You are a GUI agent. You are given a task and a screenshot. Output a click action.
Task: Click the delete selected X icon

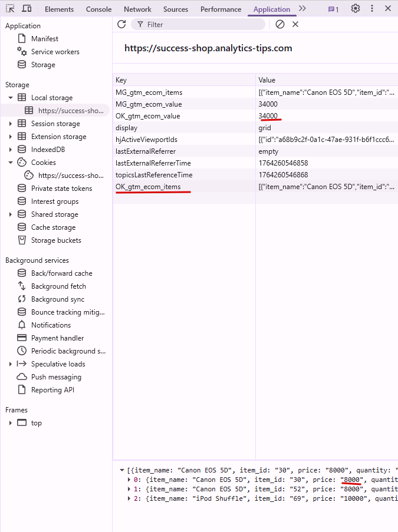pos(295,24)
